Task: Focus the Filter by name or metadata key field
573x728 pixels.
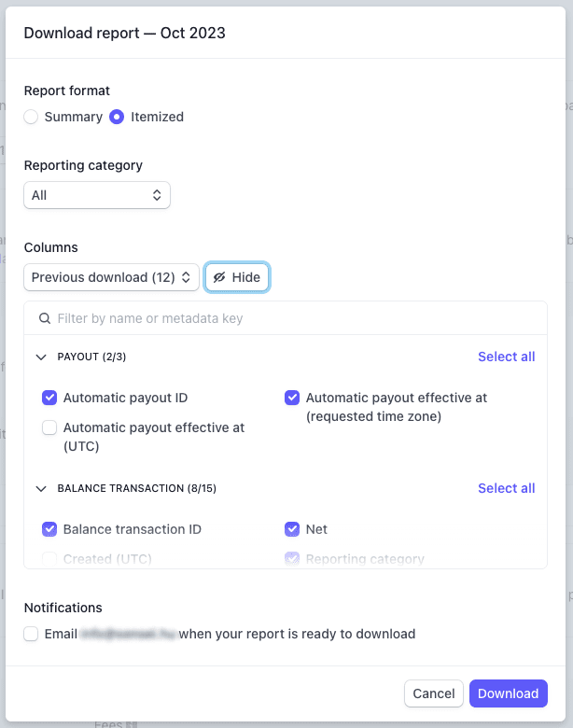Action: point(286,318)
